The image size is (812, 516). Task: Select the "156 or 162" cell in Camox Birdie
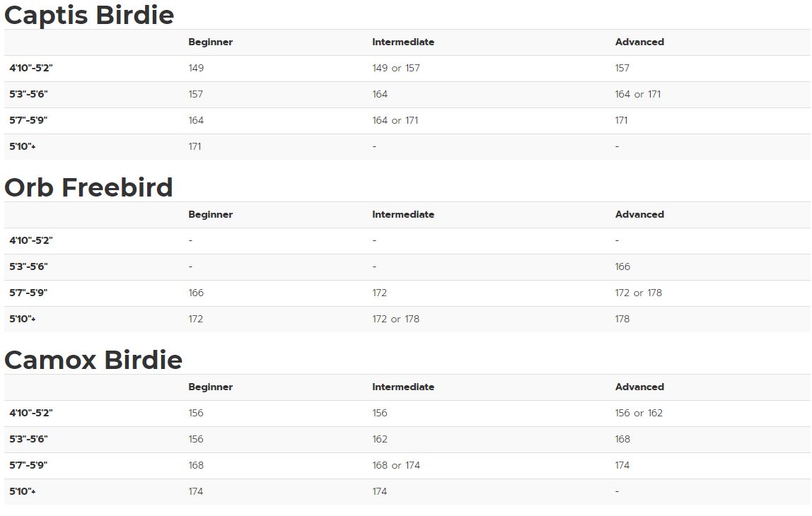(x=639, y=414)
